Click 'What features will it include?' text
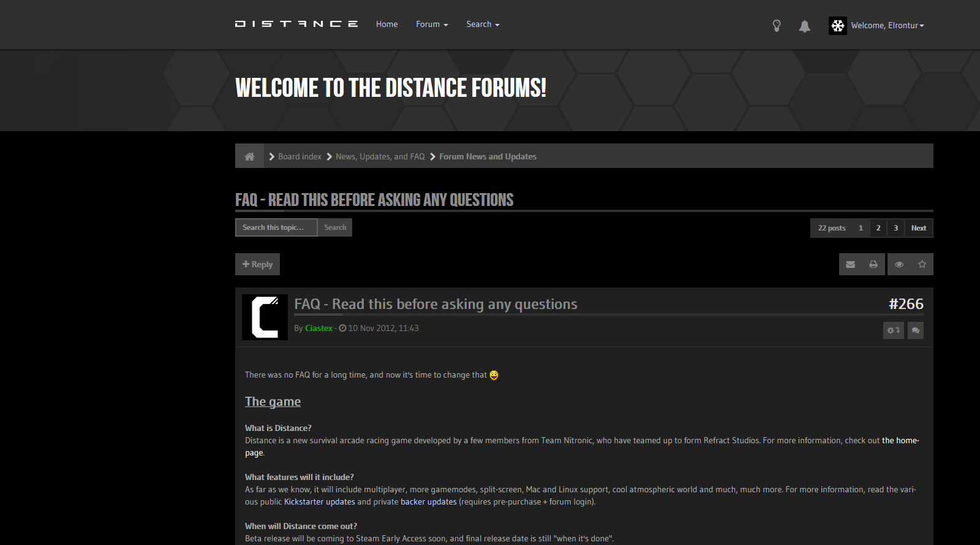 [x=300, y=477]
